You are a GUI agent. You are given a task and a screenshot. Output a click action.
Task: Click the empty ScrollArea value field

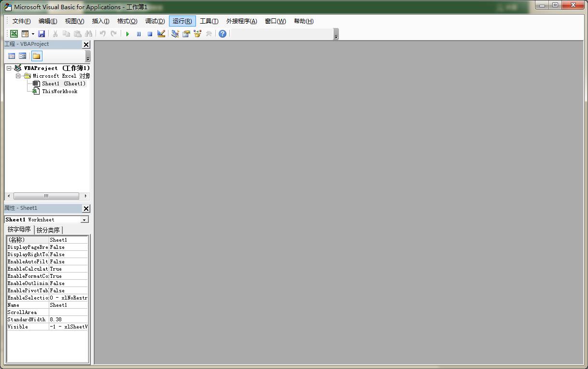tap(69, 312)
